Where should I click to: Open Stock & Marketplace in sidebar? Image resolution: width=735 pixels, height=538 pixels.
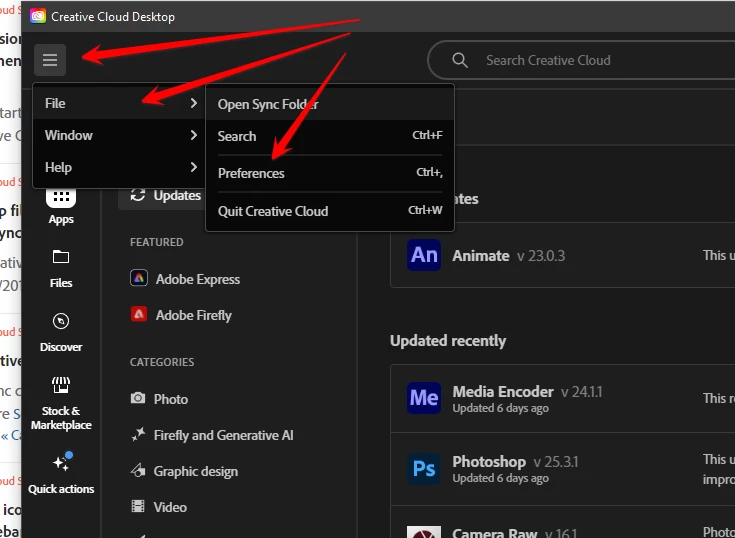coord(61,385)
